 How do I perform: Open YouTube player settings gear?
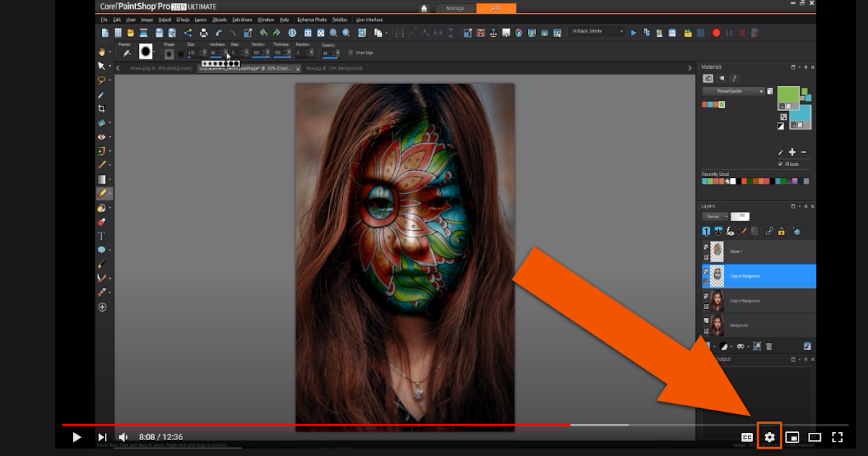coord(770,437)
